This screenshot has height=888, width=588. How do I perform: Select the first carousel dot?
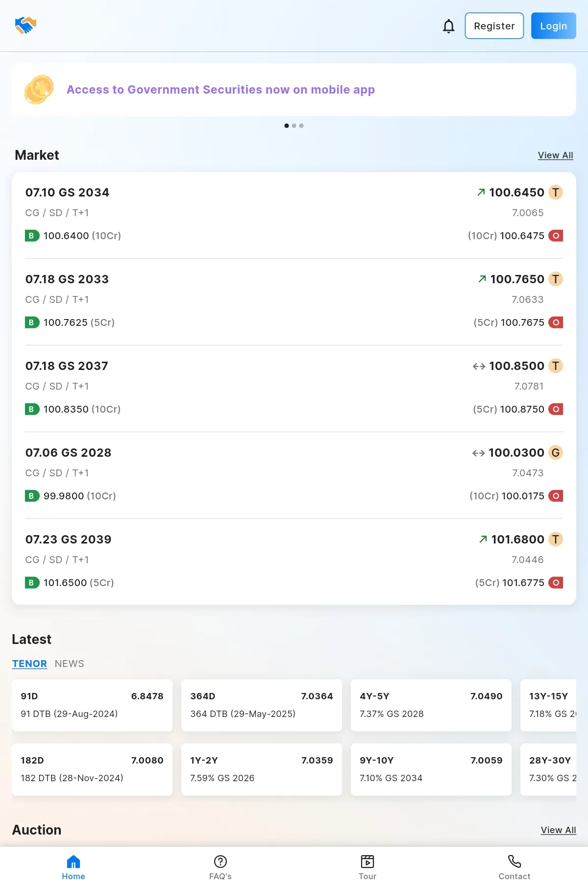(287, 126)
